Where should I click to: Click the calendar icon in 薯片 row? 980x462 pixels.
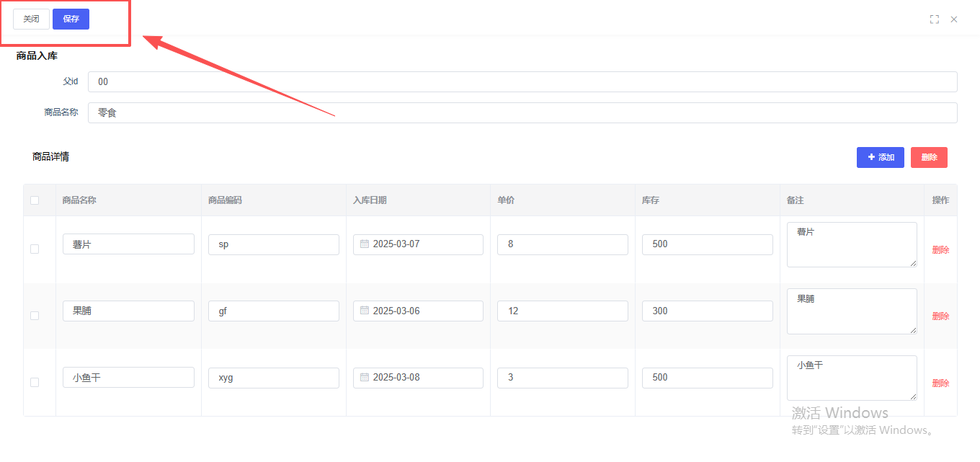click(365, 244)
